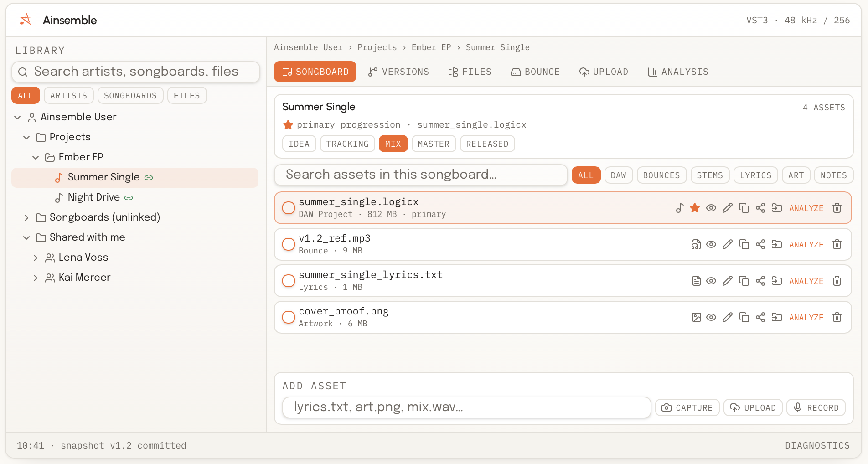Trash the summer_single_lyrics.txt asset
The width and height of the screenshot is (868, 464).
(837, 281)
